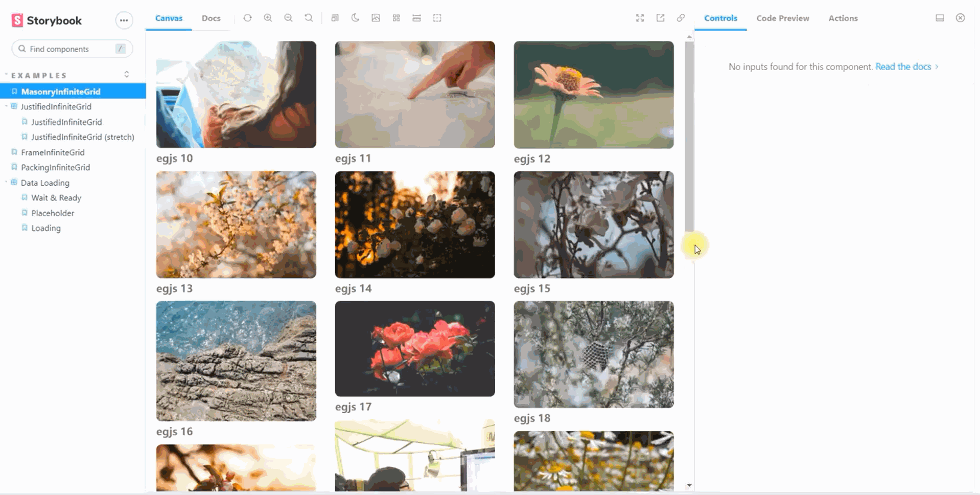This screenshot has height=495, width=980.
Task: Click the expand/collapse all icon beside EXAMPLES
Action: (126, 75)
